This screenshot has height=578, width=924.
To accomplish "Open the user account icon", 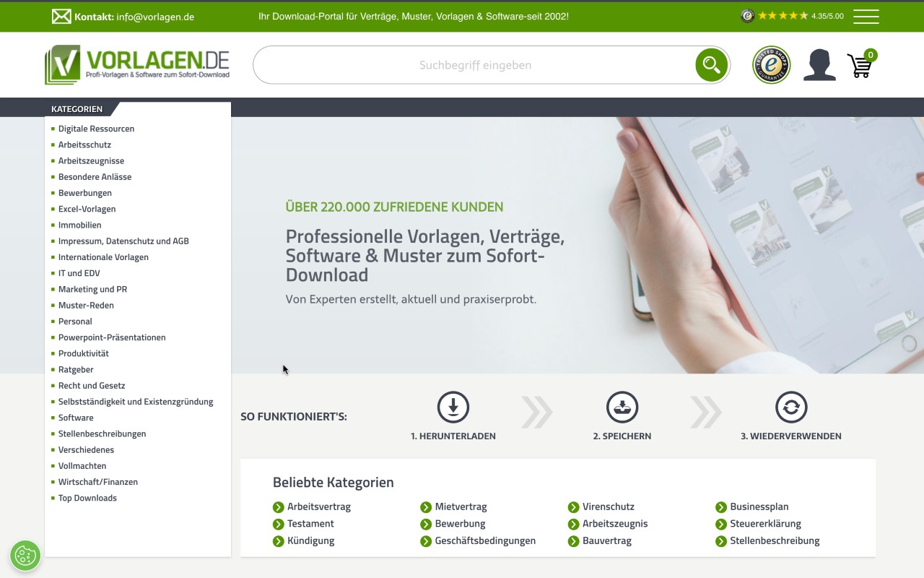I will [x=819, y=64].
